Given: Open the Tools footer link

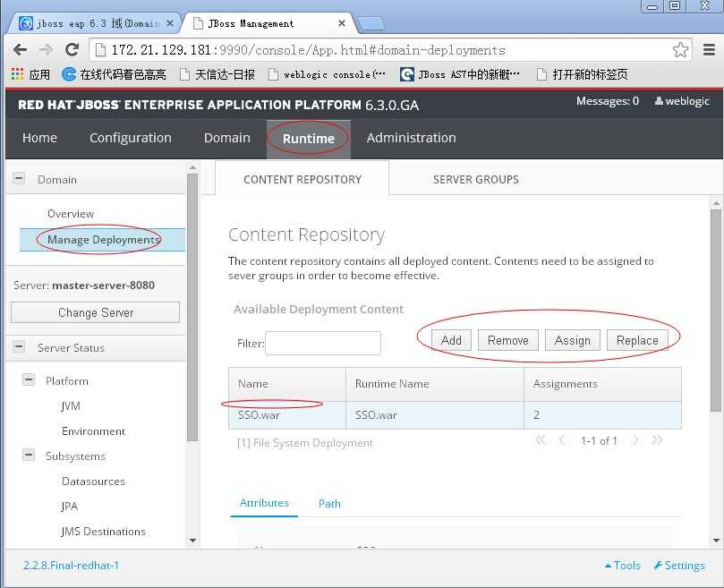Looking at the screenshot, I should click(622, 566).
